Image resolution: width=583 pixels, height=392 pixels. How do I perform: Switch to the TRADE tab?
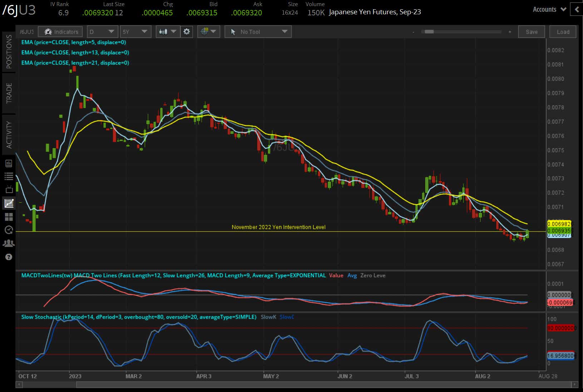pyautogui.click(x=9, y=93)
